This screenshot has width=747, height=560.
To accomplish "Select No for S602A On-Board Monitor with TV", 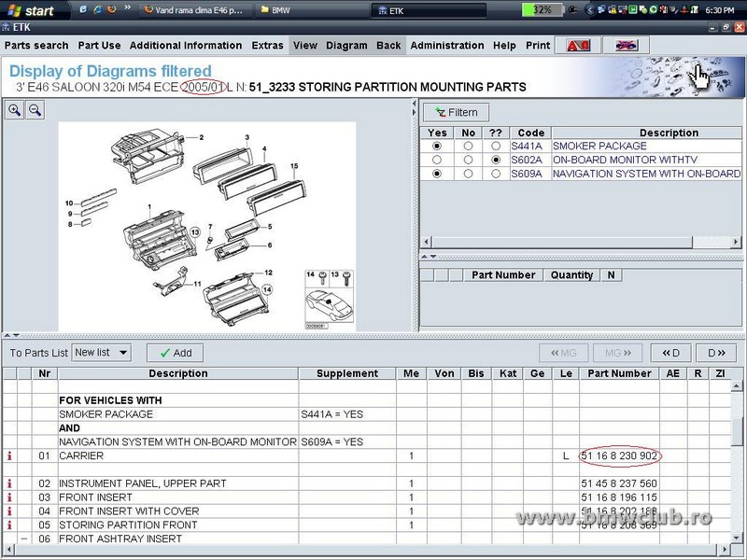I will click(469, 160).
